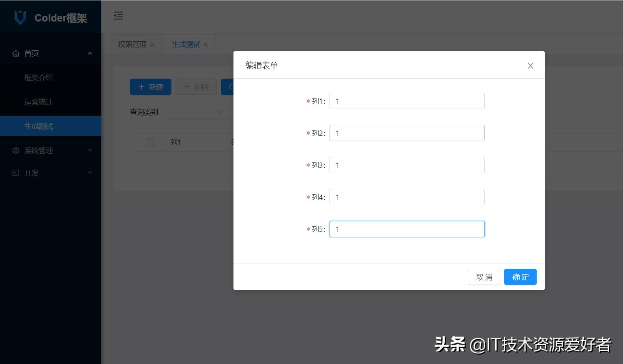This screenshot has height=364, width=623.
Task: Expand the 系统管理 menu
Action: [51, 150]
